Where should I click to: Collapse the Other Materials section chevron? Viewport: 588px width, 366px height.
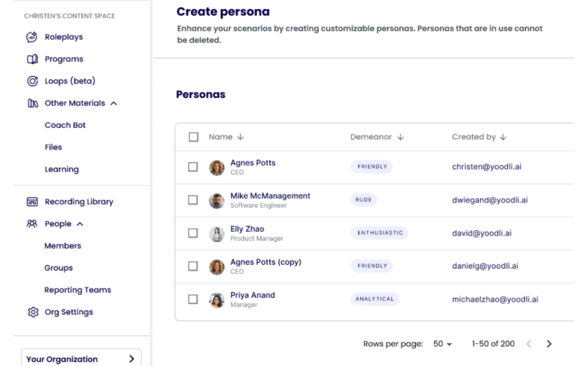pyautogui.click(x=114, y=103)
